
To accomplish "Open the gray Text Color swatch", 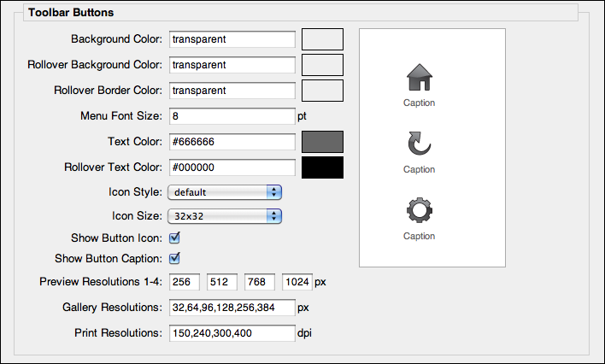I will [x=322, y=142].
